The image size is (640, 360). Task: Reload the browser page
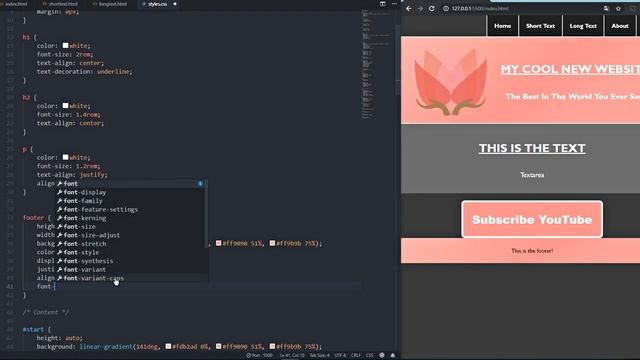431,8
